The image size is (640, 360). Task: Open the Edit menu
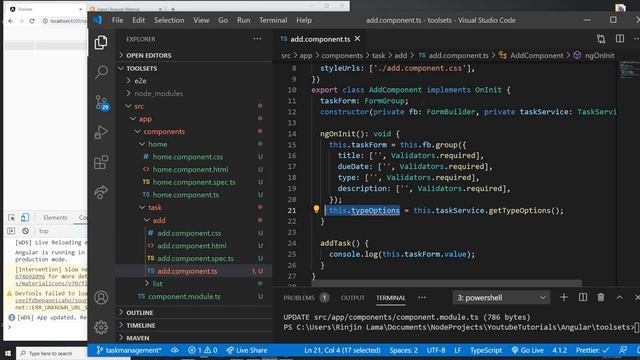tap(138, 20)
